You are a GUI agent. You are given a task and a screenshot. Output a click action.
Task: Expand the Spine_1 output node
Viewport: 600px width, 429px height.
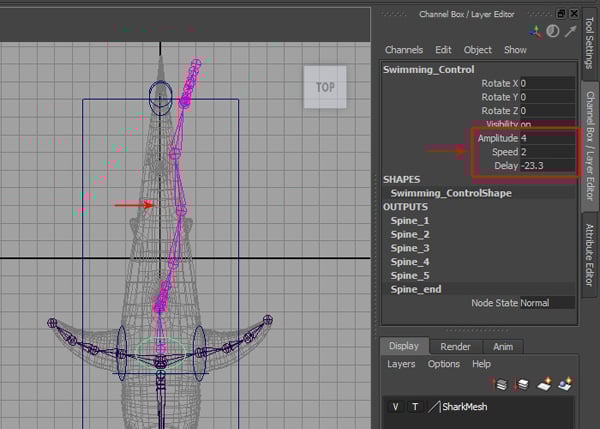tap(410, 220)
